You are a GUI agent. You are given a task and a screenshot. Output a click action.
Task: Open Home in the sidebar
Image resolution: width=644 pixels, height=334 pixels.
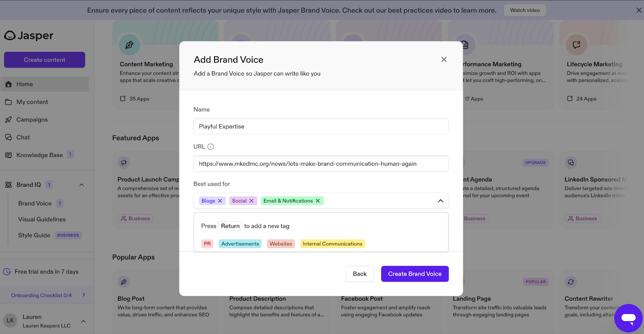coord(45,84)
